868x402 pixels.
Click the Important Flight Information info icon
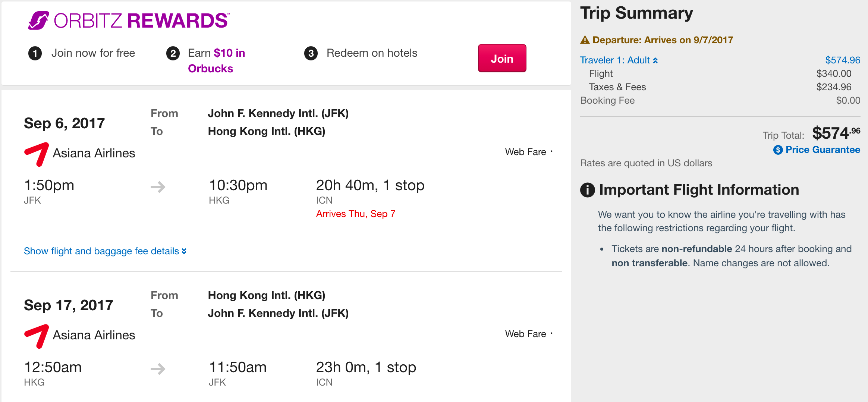point(587,190)
